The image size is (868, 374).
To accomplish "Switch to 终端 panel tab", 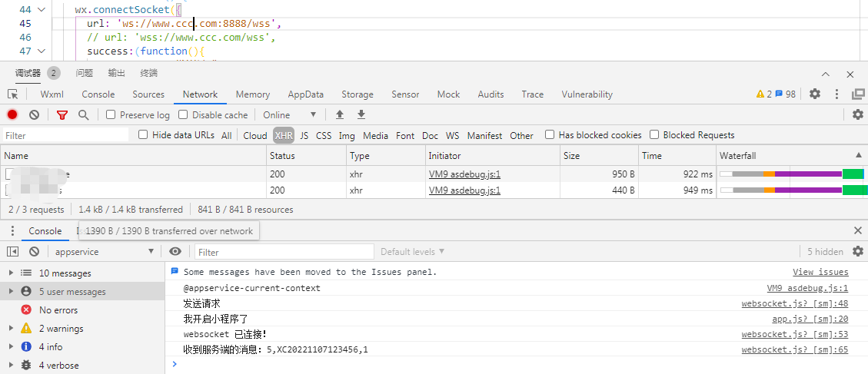I will click(149, 73).
